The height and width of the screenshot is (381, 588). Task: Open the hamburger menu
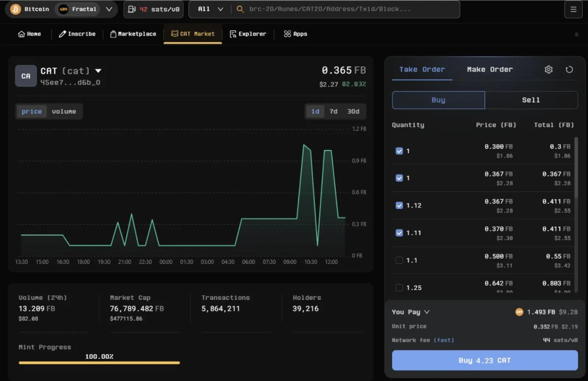coord(573,10)
